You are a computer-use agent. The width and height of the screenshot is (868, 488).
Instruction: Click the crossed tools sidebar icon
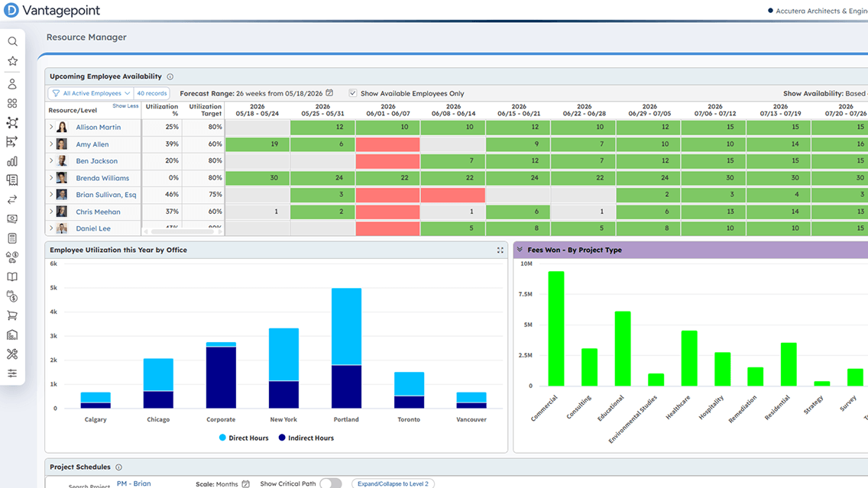pyautogui.click(x=12, y=354)
